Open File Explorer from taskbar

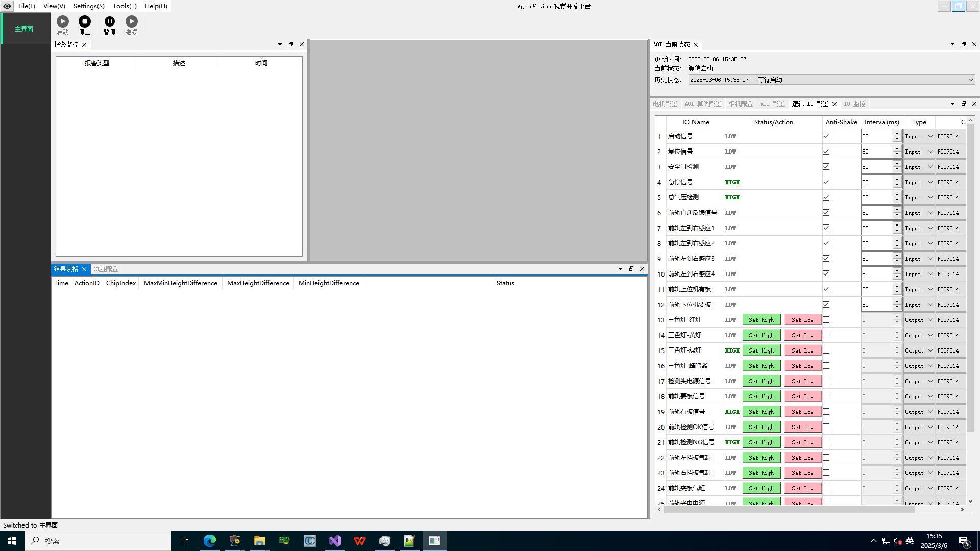tap(259, 541)
